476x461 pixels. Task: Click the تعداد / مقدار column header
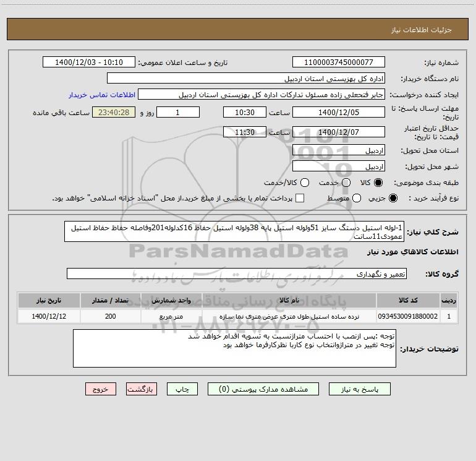click(x=111, y=300)
